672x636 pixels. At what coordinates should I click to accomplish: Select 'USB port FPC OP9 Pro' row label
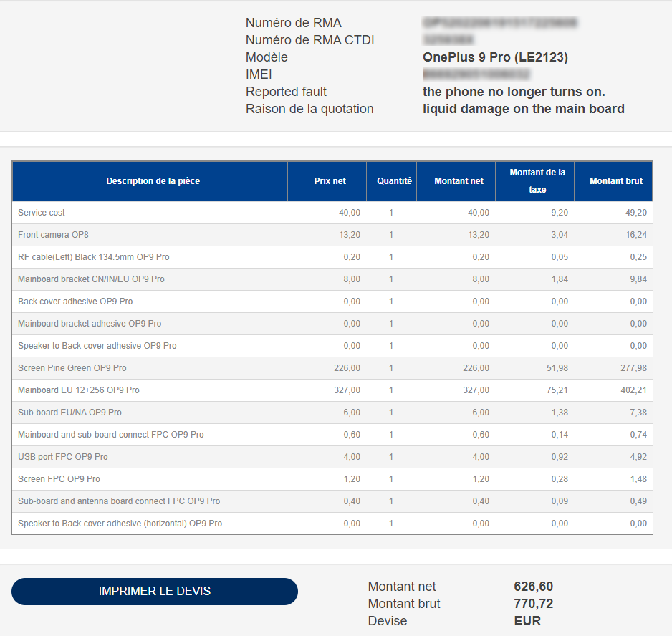(63, 457)
